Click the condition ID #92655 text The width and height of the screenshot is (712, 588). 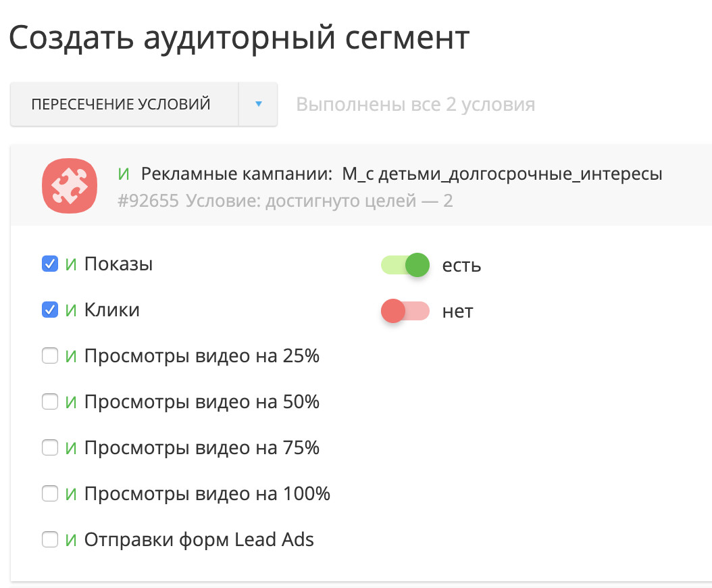pyautogui.click(x=148, y=201)
